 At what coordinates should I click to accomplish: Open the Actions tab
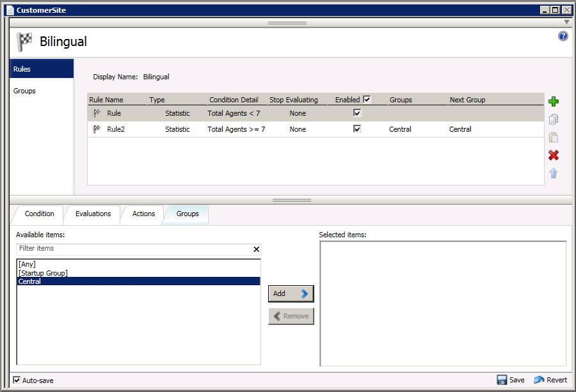click(x=143, y=214)
